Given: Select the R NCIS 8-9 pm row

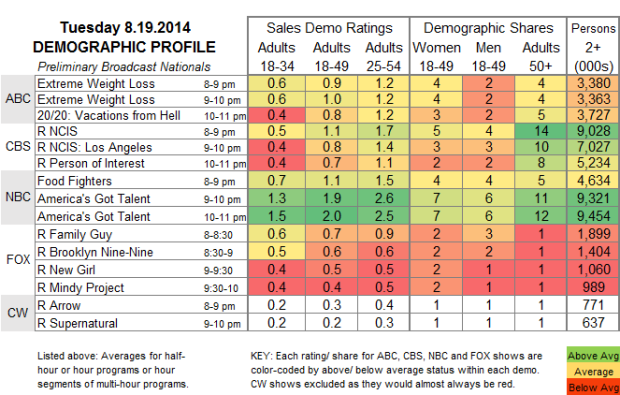Looking at the screenshot, I should [x=327, y=131].
